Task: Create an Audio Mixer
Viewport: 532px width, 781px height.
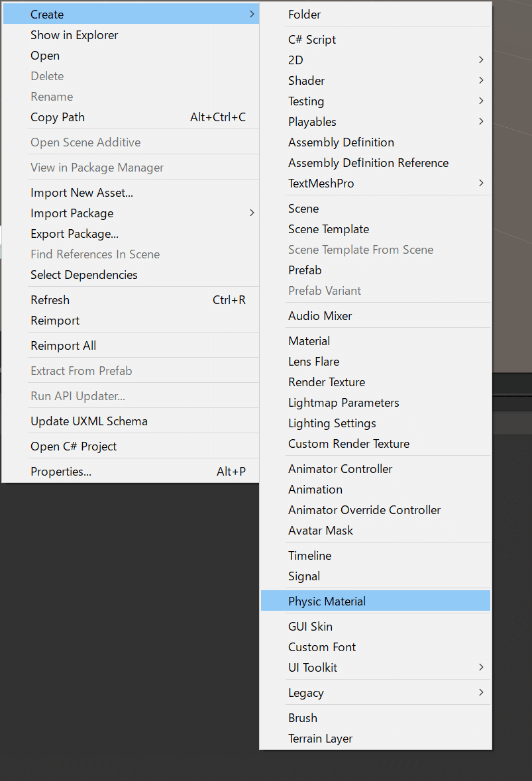Action: [376, 316]
